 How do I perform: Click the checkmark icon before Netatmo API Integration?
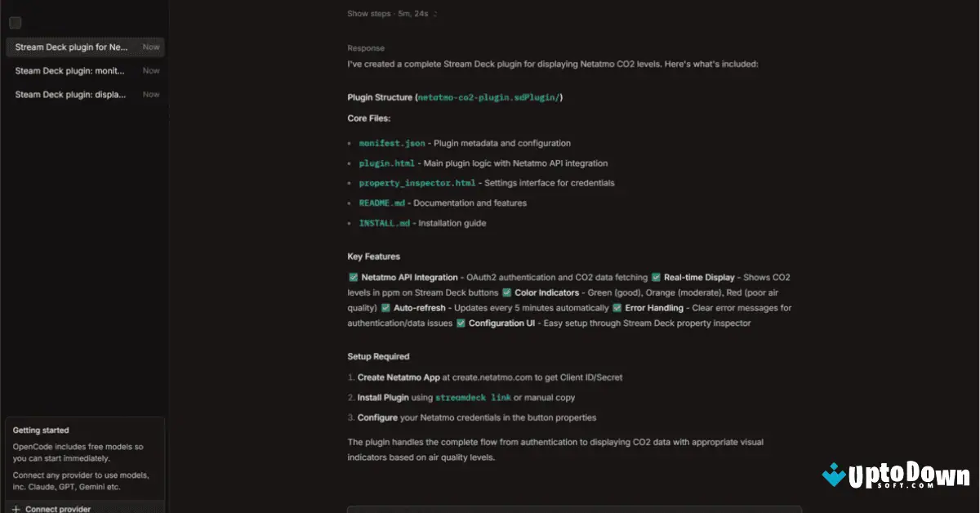352,277
